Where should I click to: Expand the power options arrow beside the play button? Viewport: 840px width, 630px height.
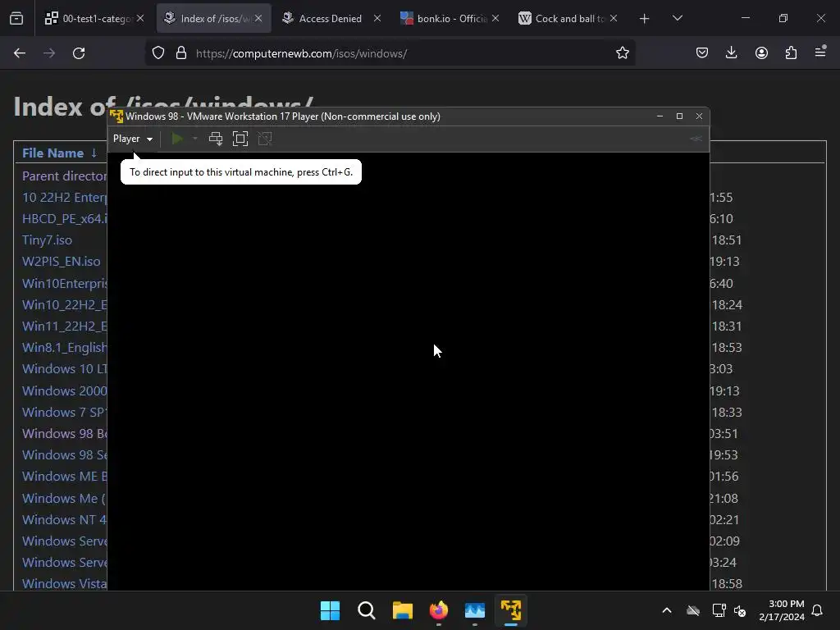tap(195, 139)
